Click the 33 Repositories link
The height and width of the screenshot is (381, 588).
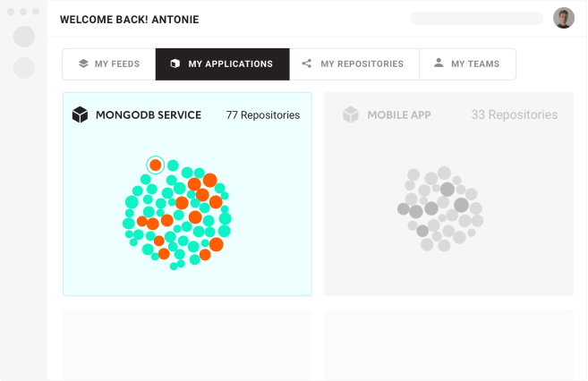514,115
